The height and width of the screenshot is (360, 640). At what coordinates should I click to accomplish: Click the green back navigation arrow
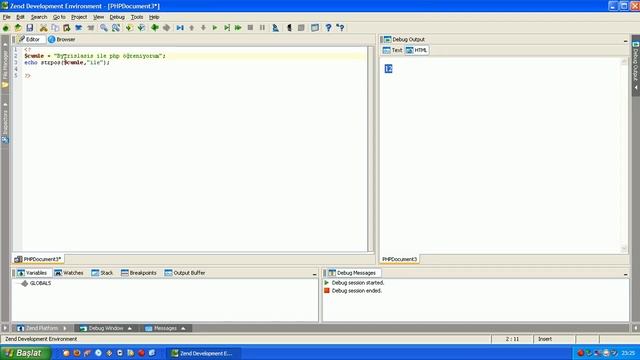point(155,28)
